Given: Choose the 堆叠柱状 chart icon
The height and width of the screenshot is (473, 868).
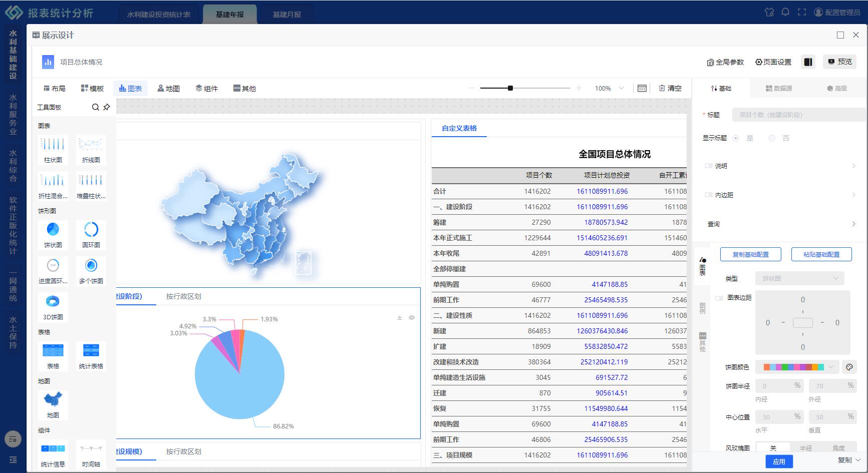Looking at the screenshot, I should pyautogui.click(x=91, y=186).
